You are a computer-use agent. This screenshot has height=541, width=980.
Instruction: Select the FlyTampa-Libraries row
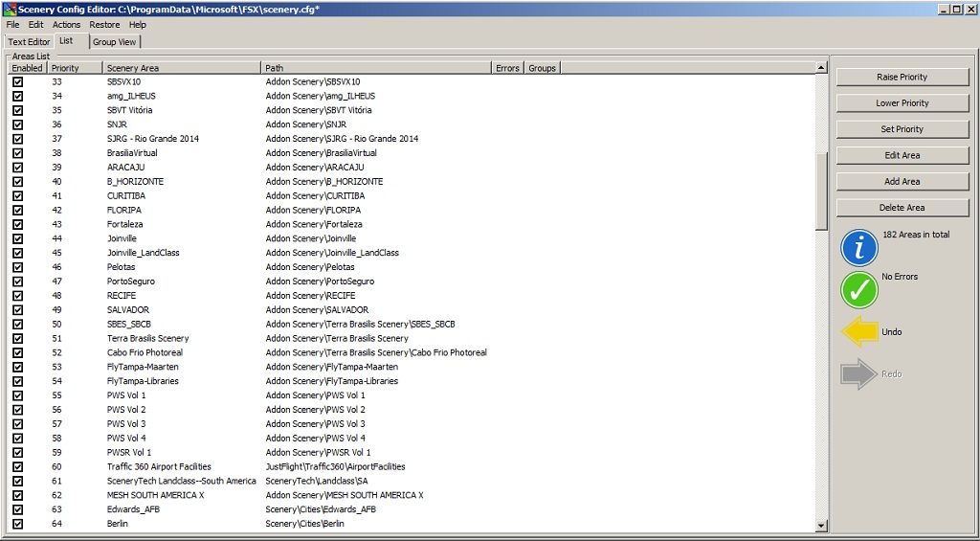pyautogui.click(x=412, y=381)
